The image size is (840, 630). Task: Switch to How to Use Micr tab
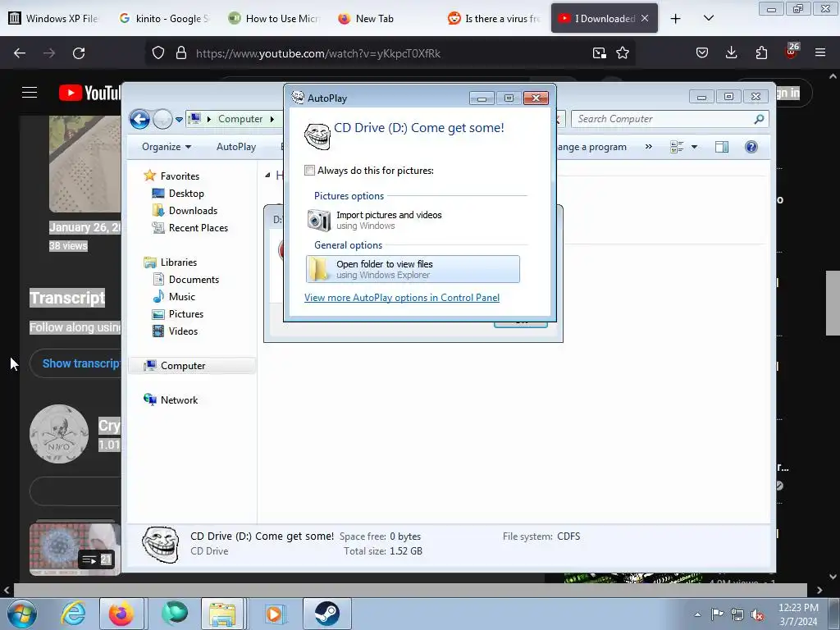coord(274,18)
